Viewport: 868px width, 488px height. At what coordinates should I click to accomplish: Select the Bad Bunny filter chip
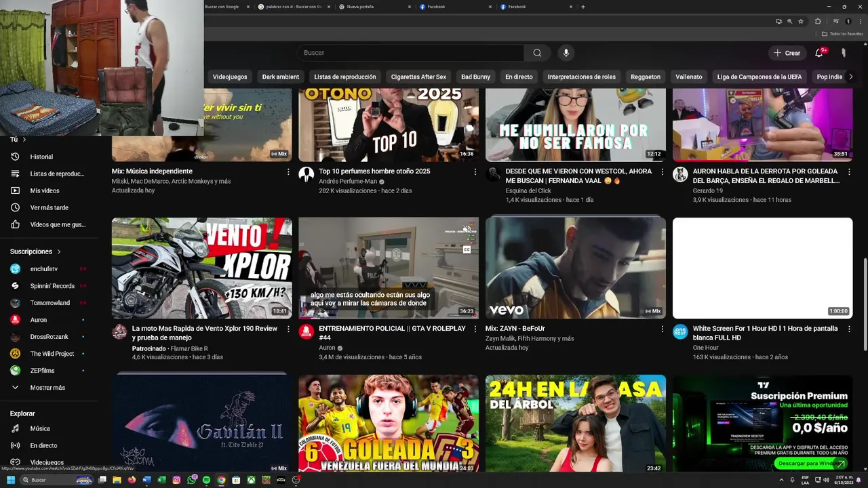(x=475, y=77)
